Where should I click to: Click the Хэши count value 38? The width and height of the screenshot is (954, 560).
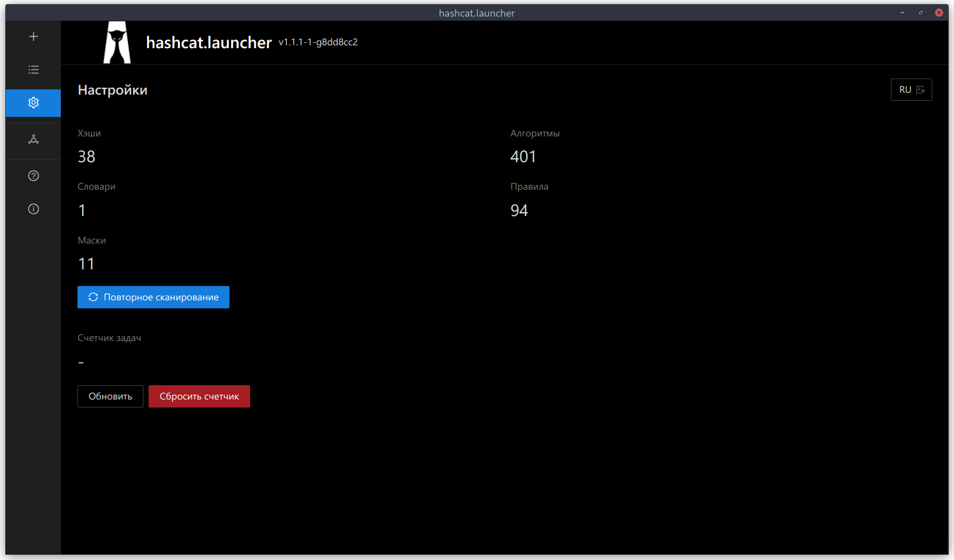pyautogui.click(x=87, y=157)
